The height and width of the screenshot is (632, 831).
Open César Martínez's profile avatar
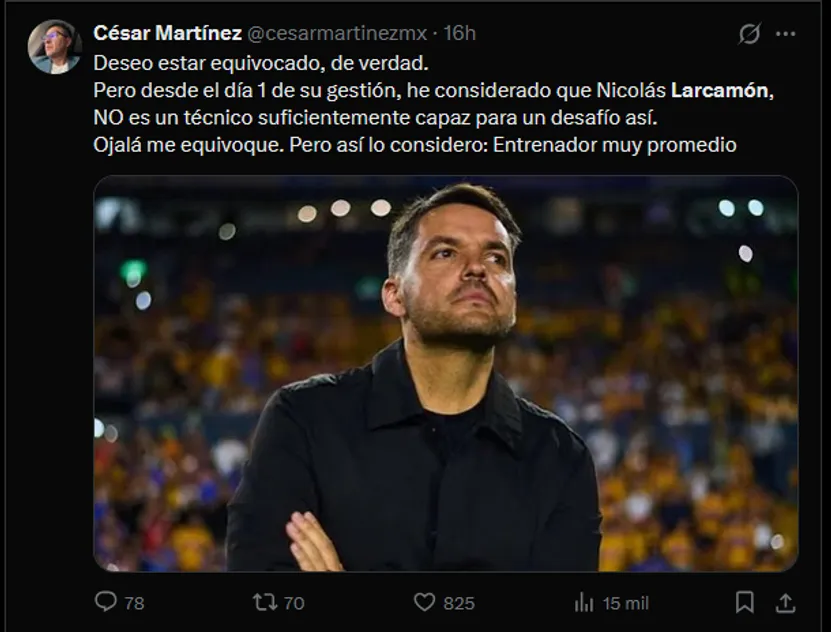coord(54,47)
